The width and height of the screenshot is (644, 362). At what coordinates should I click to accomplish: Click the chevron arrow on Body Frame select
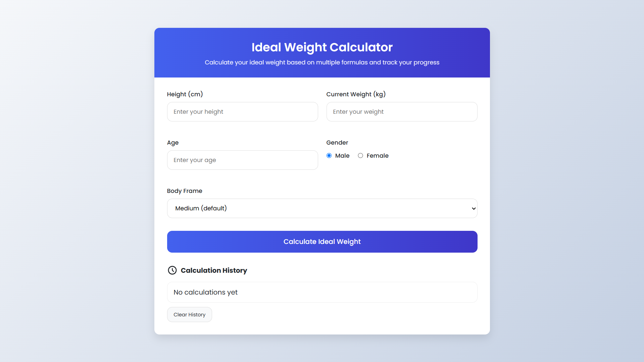(x=474, y=208)
